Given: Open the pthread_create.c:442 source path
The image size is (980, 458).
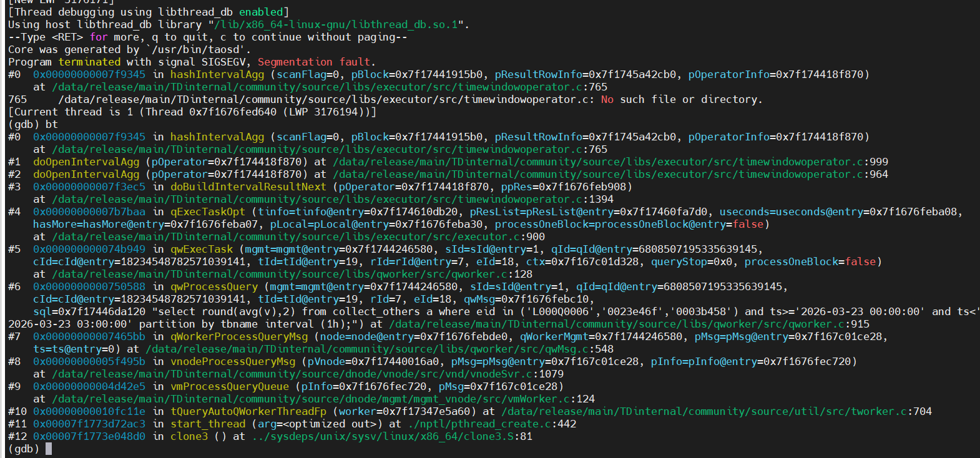Looking at the screenshot, I should 491,424.
